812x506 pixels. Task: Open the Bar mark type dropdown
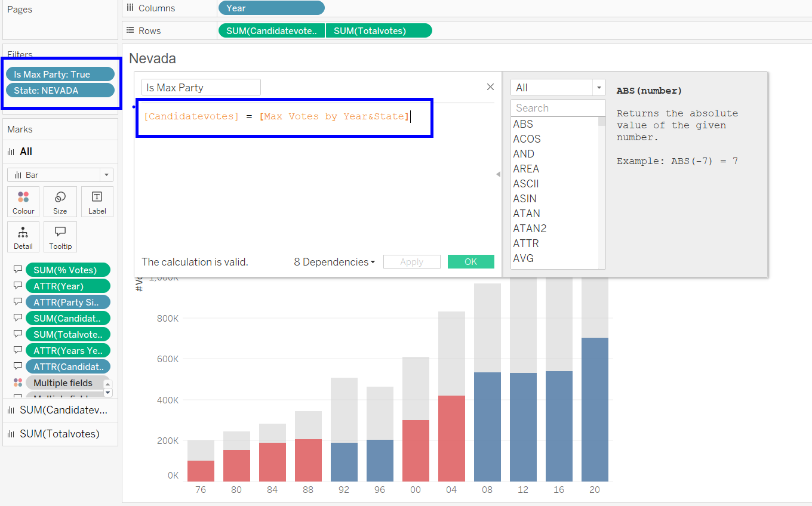60,175
